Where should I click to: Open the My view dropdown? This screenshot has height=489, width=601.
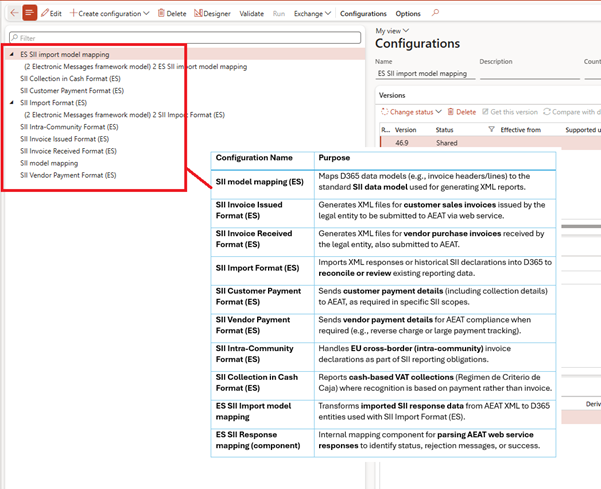[x=392, y=31]
